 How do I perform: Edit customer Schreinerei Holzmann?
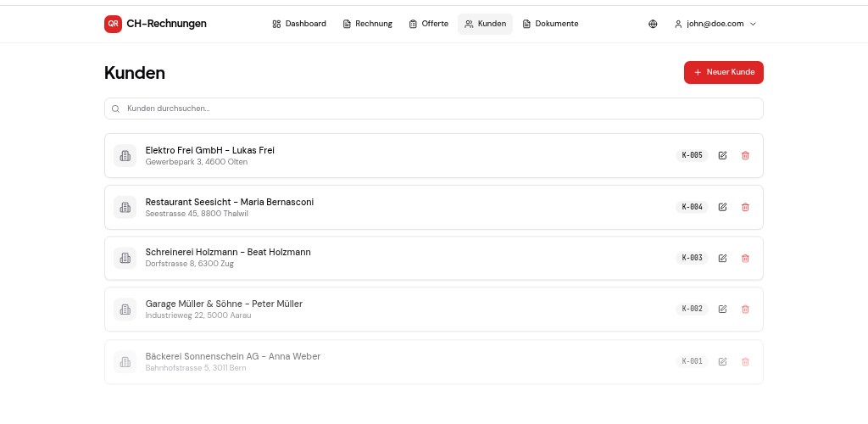click(722, 258)
